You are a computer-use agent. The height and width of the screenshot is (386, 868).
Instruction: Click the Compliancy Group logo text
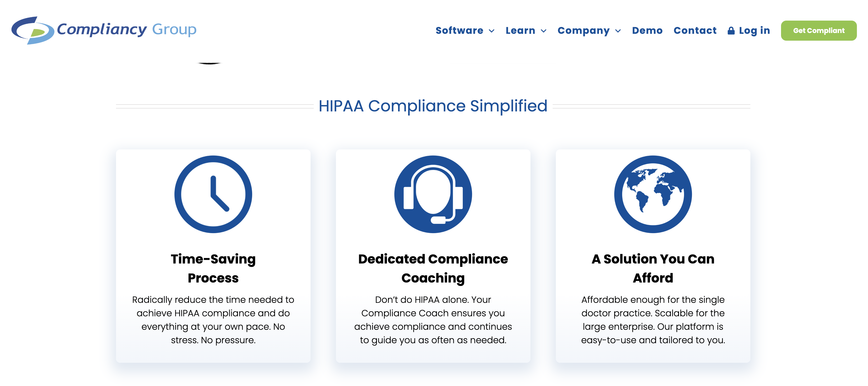127,30
